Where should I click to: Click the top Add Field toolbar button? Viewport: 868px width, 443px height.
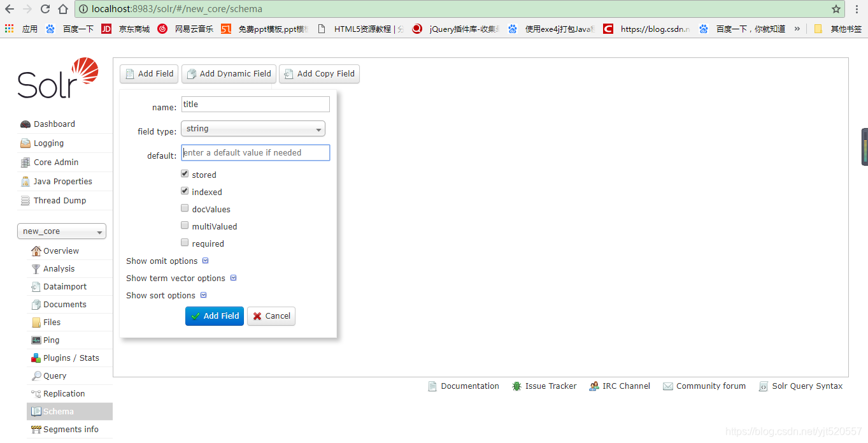point(149,74)
